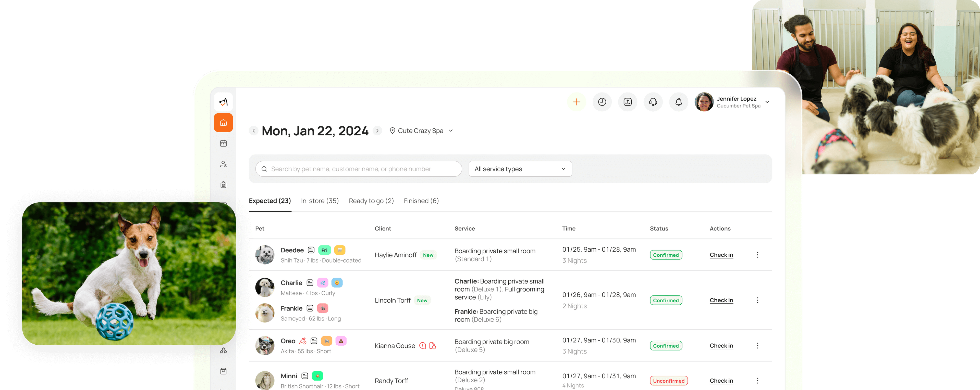The width and height of the screenshot is (980, 390).
Task: Check in Deedee's appointment
Action: 721,255
